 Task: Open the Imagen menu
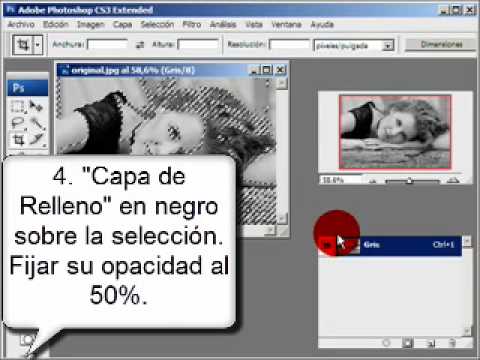pos(91,24)
